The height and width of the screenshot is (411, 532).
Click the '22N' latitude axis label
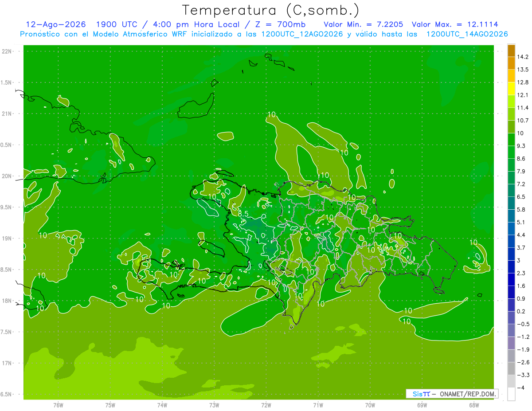click(x=7, y=51)
